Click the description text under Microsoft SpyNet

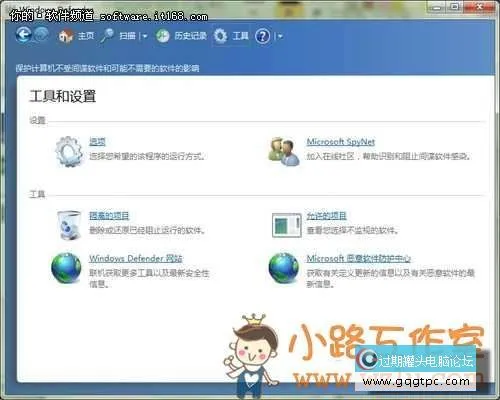[x=389, y=156]
